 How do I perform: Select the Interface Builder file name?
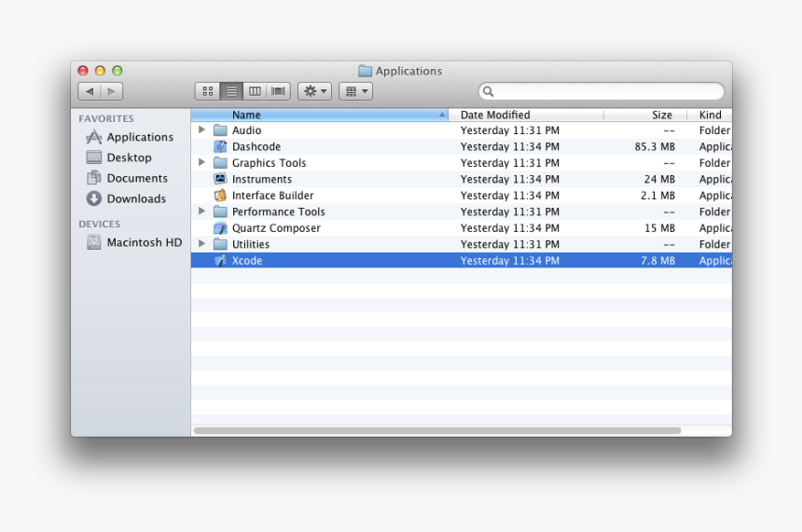tap(272, 196)
